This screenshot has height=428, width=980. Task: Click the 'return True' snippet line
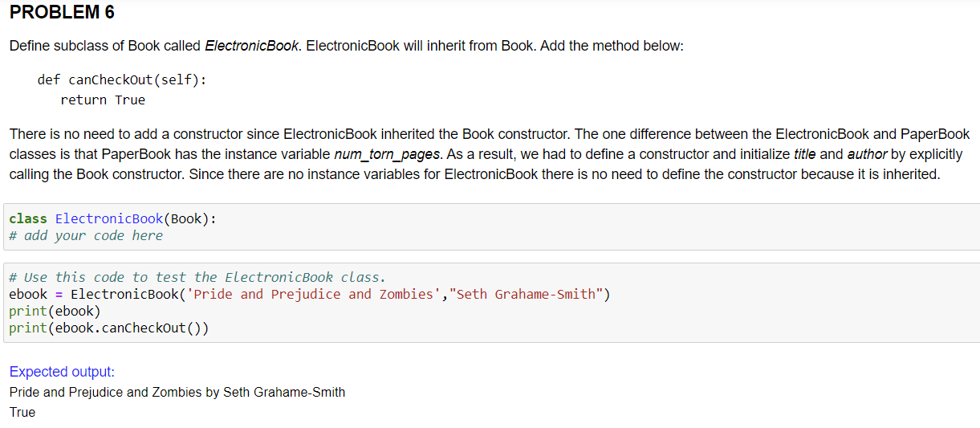[x=103, y=100]
